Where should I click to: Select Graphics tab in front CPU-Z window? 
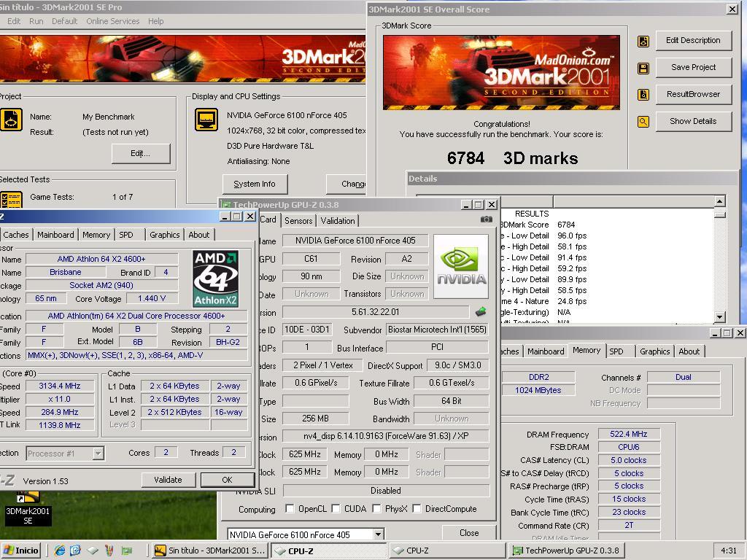pos(164,235)
